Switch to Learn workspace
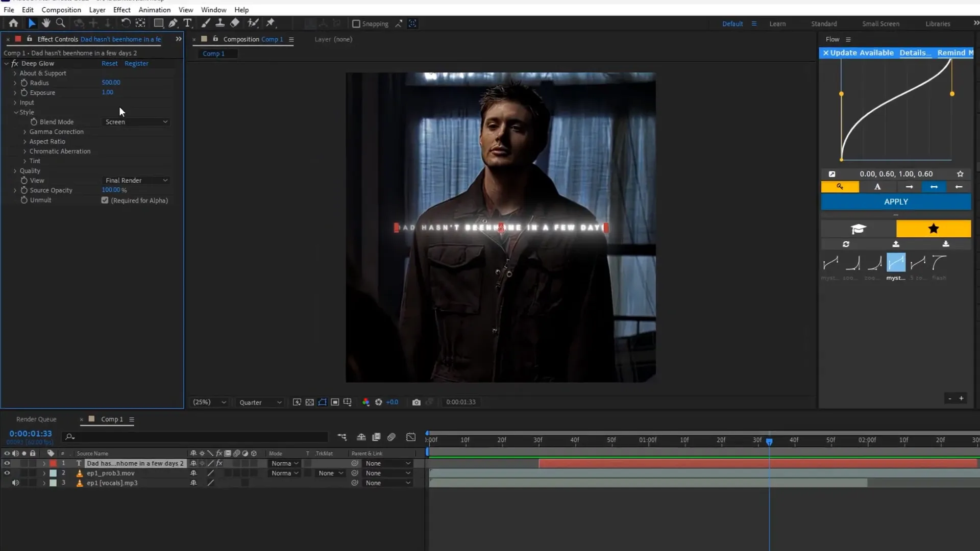 pyautogui.click(x=777, y=23)
